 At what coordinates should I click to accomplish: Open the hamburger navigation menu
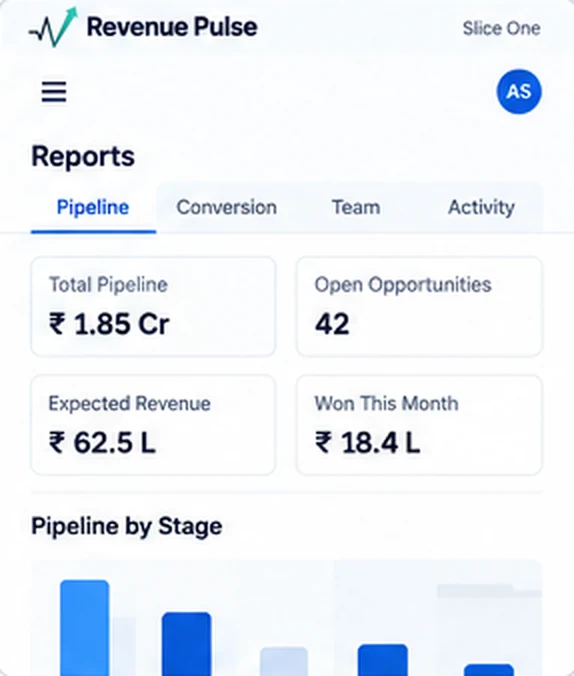[x=54, y=91]
